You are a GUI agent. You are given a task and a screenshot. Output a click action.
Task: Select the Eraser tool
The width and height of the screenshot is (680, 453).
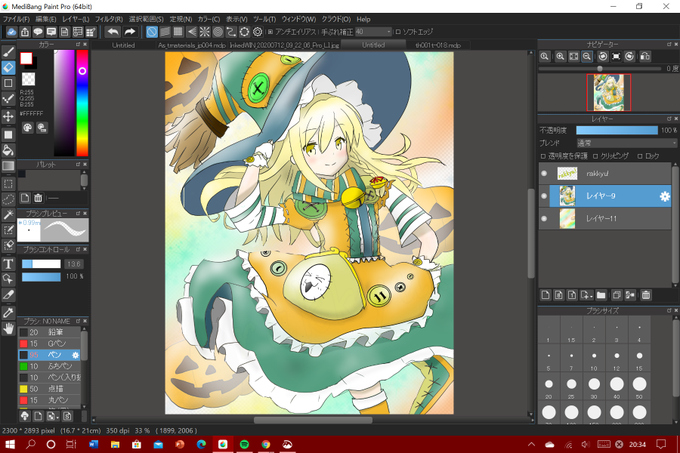click(x=8, y=68)
